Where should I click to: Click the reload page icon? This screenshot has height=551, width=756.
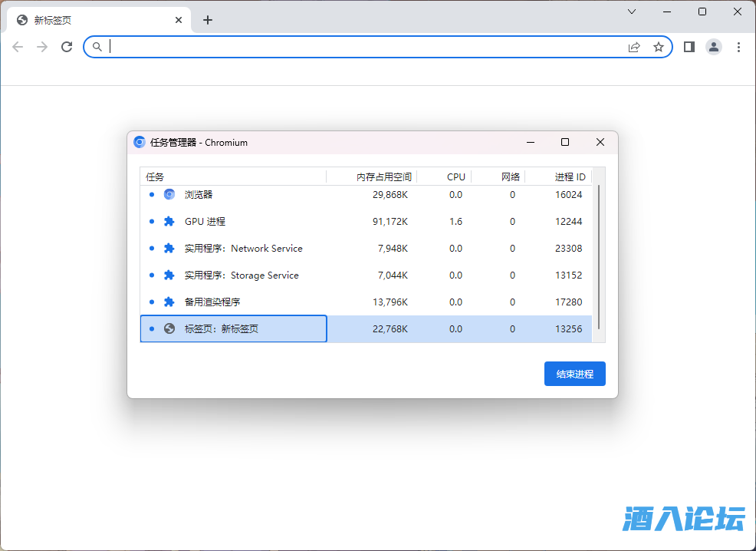[x=67, y=47]
